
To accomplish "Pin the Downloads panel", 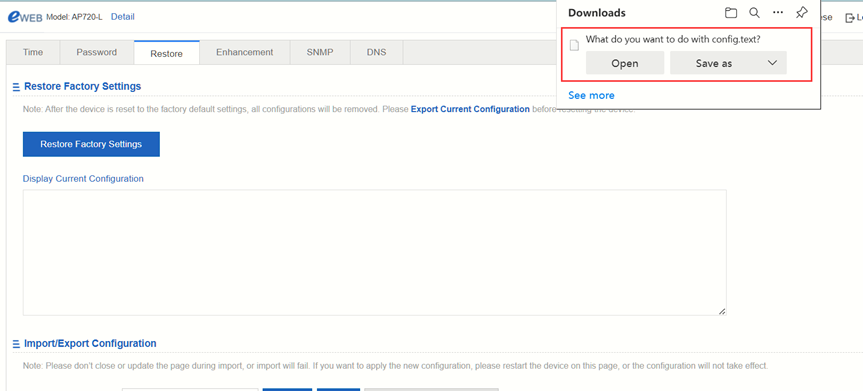I will (802, 13).
